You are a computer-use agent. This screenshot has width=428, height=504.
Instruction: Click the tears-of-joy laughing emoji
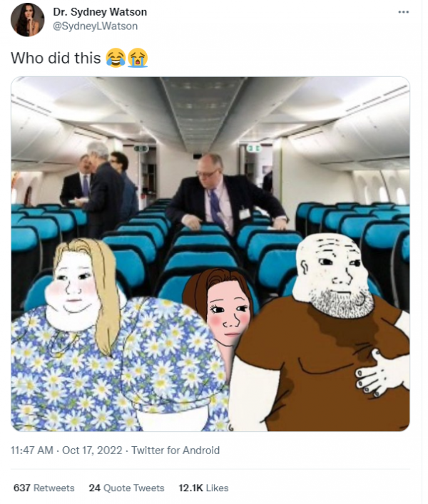tap(116, 58)
